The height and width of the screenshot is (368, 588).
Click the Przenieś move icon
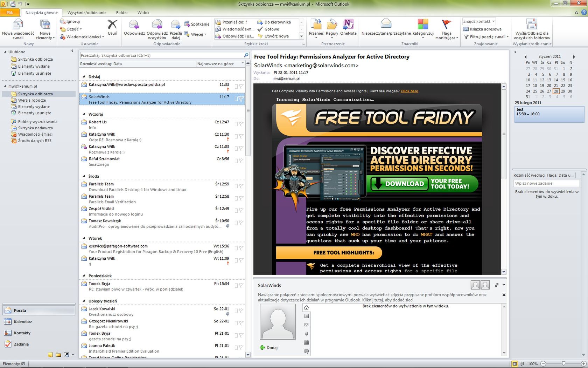coord(316,24)
